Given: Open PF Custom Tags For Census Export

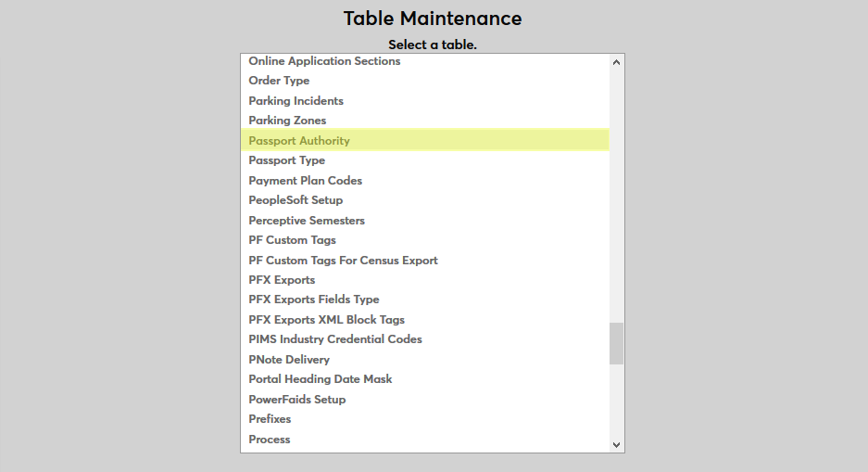Looking at the screenshot, I should coord(343,261).
